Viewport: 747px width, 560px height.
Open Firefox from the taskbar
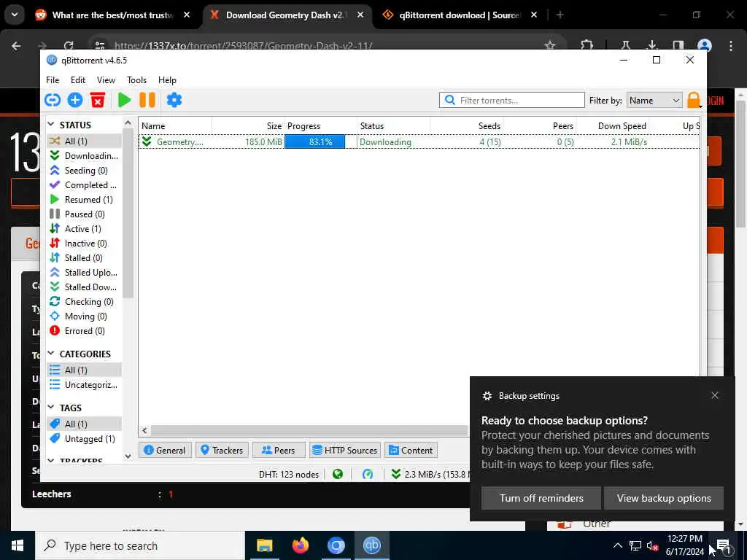[x=300, y=545]
